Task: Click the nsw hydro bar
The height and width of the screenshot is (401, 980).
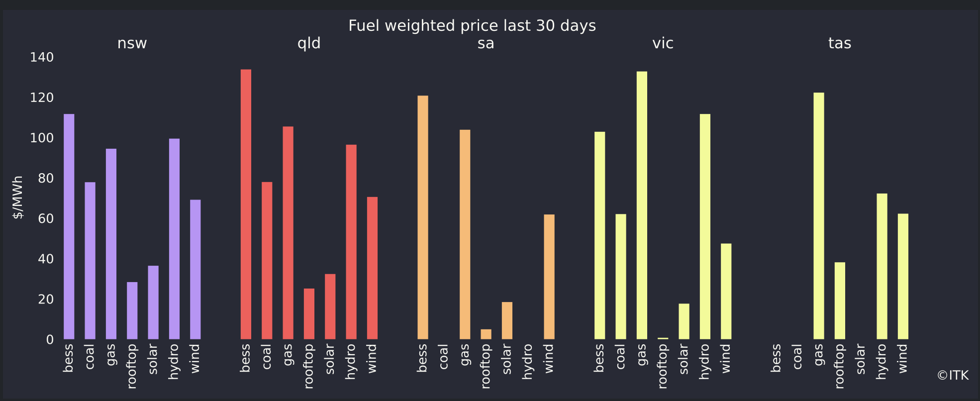Action: [x=174, y=239]
